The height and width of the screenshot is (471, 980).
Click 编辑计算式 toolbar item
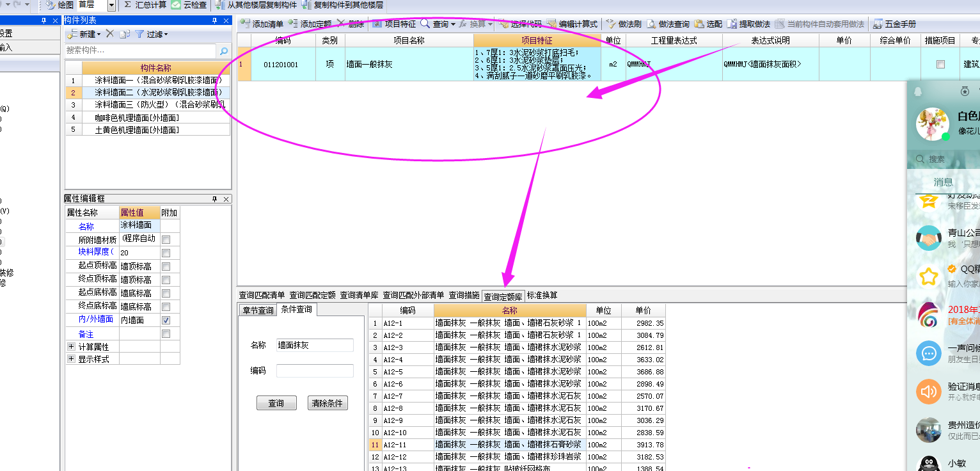click(571, 24)
